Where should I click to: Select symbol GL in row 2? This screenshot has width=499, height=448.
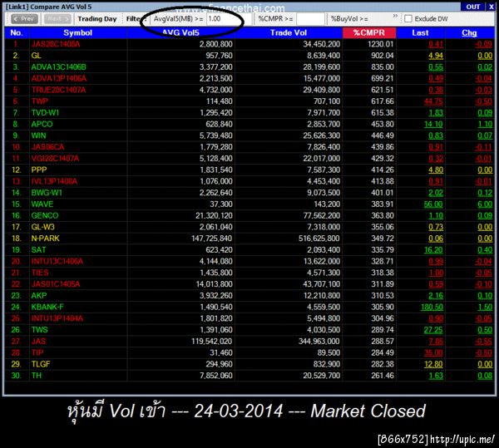[36, 56]
